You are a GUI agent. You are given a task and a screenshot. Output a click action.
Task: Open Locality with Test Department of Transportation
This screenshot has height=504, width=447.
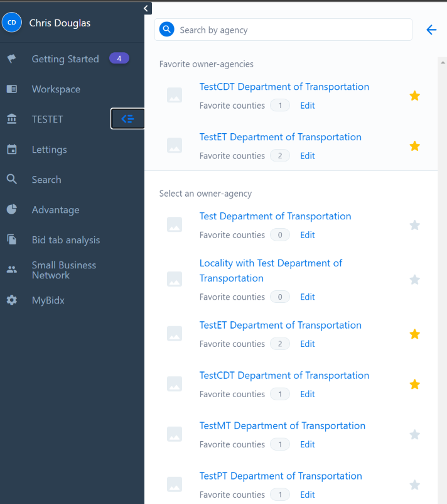tap(271, 270)
